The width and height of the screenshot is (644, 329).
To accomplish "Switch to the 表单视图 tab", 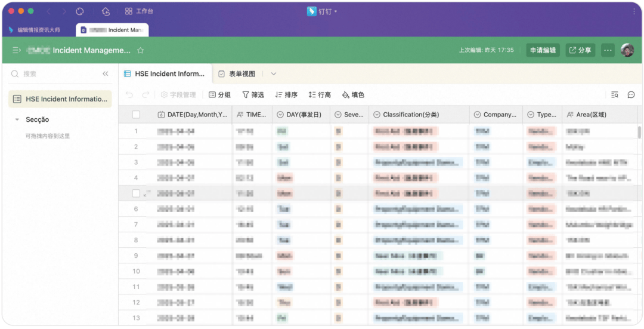I will pyautogui.click(x=237, y=74).
